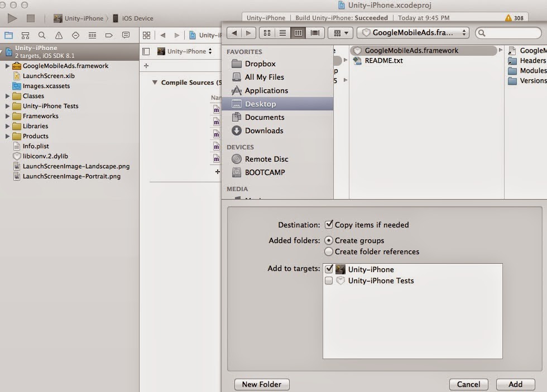Image resolution: width=547 pixels, height=392 pixels.
Task: Expand the Libraries group
Action: click(x=7, y=126)
